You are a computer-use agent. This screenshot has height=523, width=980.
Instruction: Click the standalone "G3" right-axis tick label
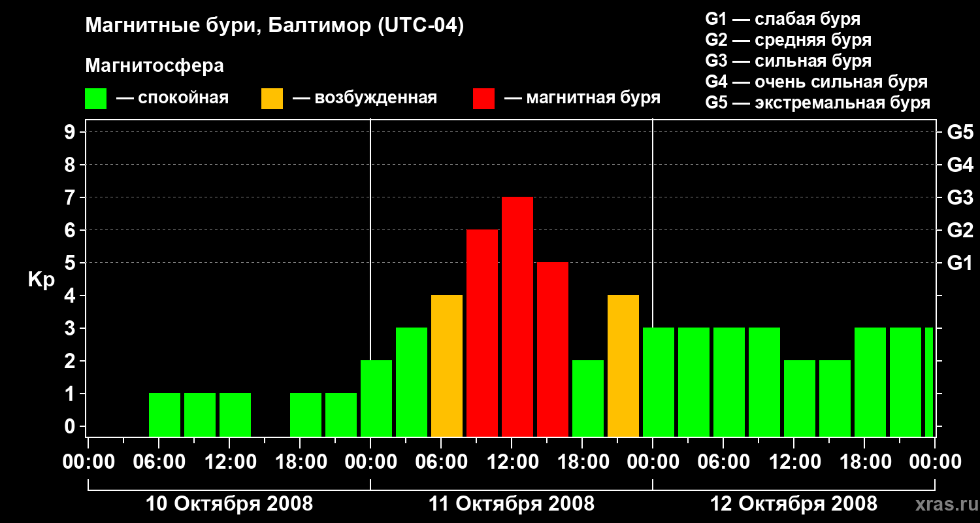[960, 197]
